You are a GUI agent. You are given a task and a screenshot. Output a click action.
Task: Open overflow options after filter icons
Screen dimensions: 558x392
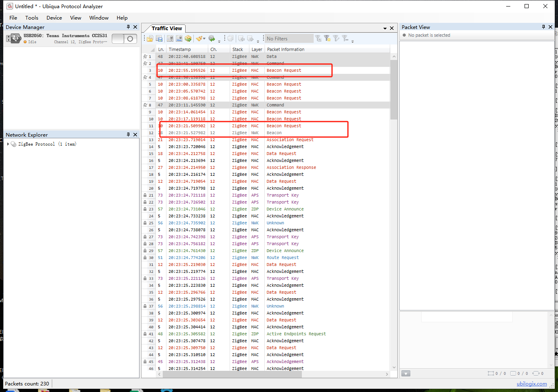(352, 41)
